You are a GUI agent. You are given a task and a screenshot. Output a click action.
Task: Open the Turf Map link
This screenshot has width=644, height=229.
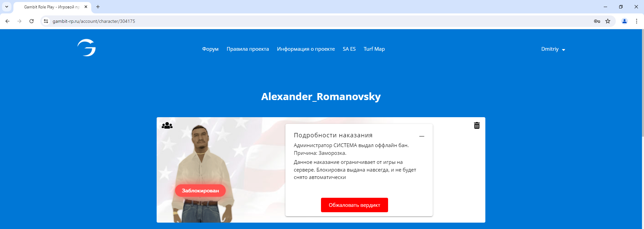tap(374, 49)
